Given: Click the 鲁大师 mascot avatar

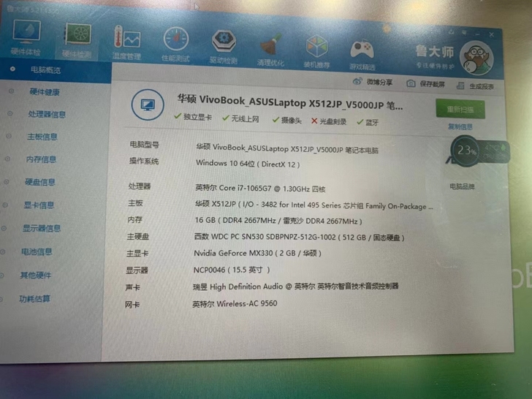Looking at the screenshot, I should 476,58.
